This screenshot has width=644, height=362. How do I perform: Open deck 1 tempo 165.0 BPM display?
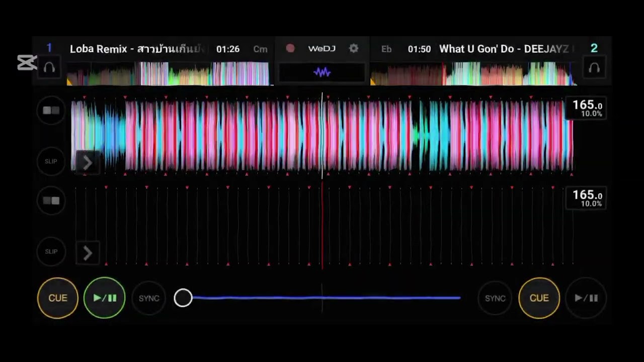[x=586, y=108]
